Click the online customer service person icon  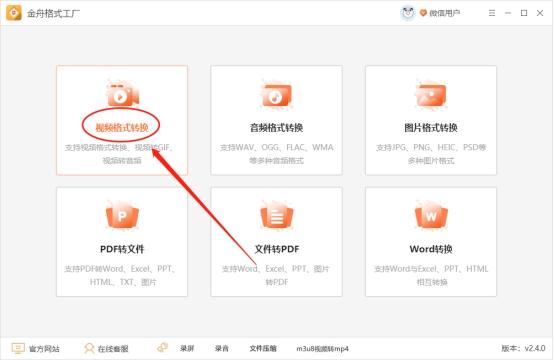89,348
